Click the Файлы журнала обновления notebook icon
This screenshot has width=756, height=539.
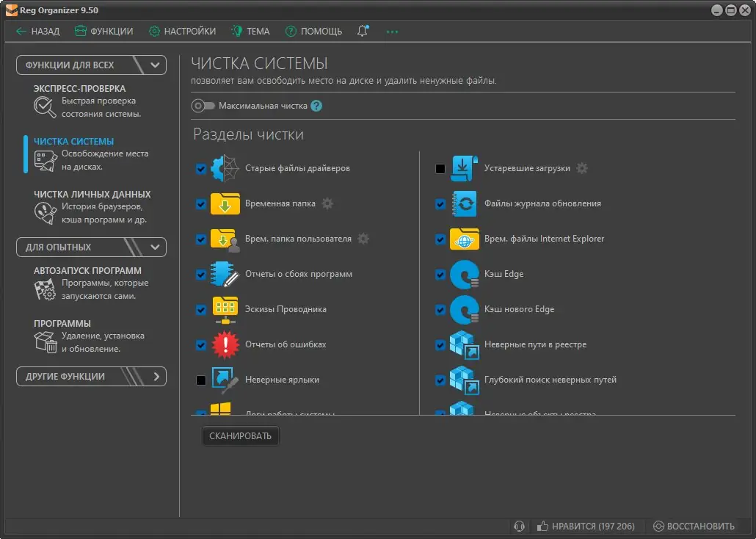pos(465,203)
